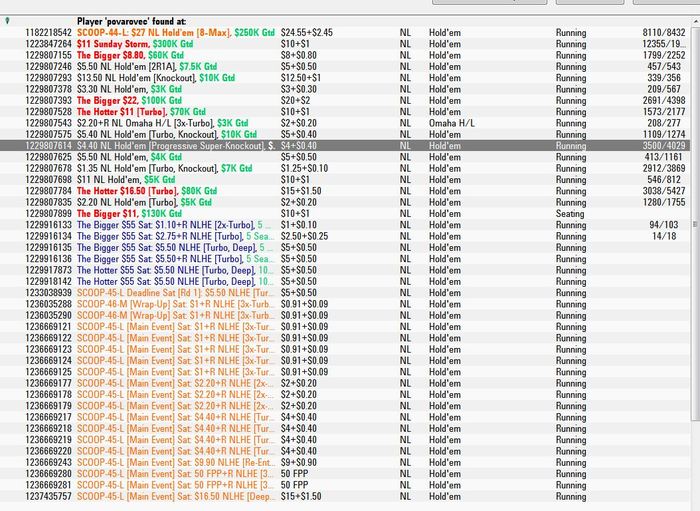700x511 pixels.
Task: Select The Hotter $16.50 [Turbo], $80K Gtd
Action: click(x=345, y=191)
